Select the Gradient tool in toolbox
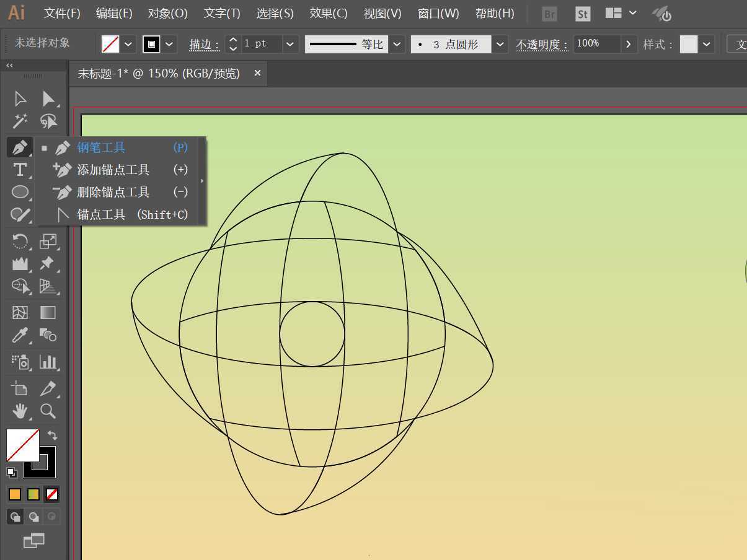The image size is (747, 560). click(x=48, y=312)
